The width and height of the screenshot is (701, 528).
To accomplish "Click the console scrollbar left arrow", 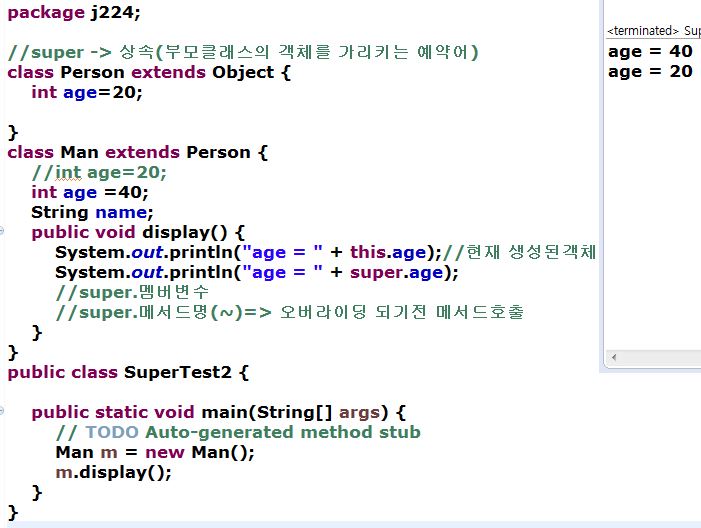I will pos(614,357).
